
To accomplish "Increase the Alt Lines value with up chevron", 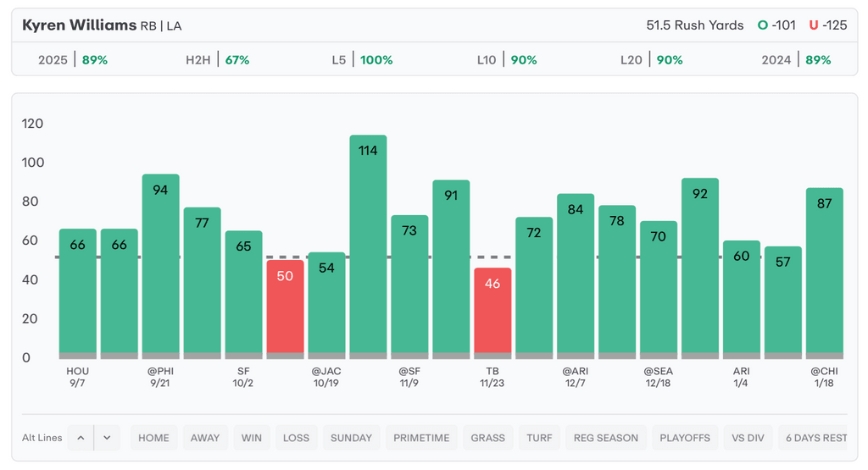I will point(81,438).
